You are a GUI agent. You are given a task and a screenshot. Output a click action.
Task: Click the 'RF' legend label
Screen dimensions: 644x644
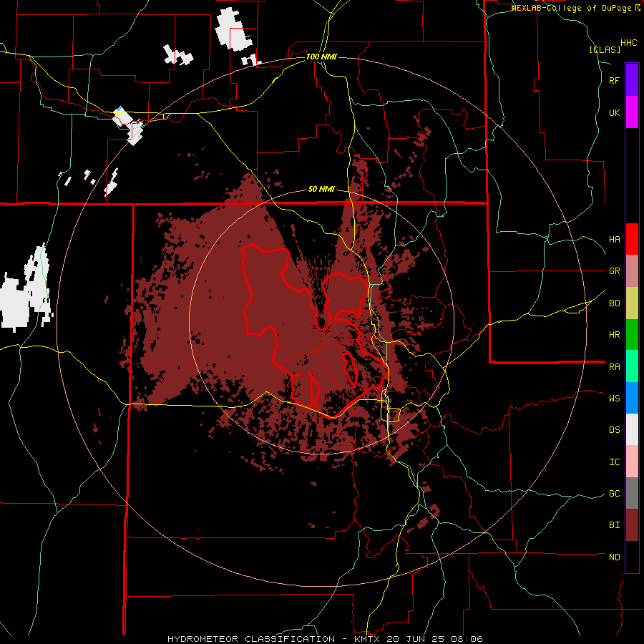click(614, 80)
